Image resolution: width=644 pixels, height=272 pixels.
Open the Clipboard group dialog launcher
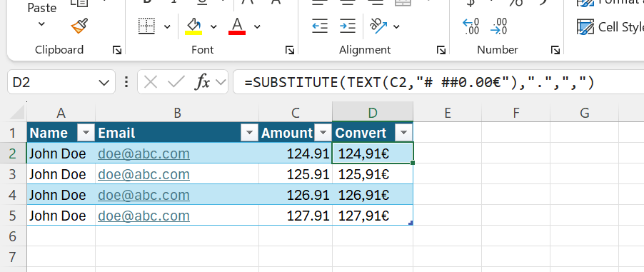click(117, 50)
